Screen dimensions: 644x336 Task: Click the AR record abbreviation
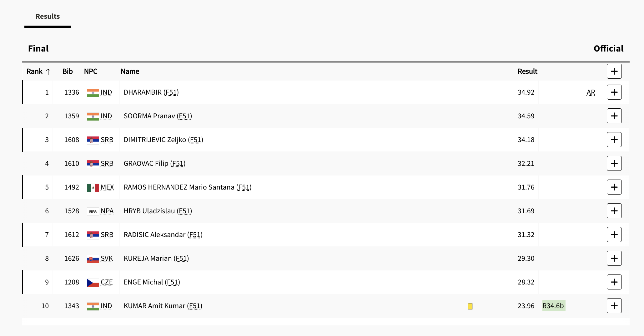point(591,92)
